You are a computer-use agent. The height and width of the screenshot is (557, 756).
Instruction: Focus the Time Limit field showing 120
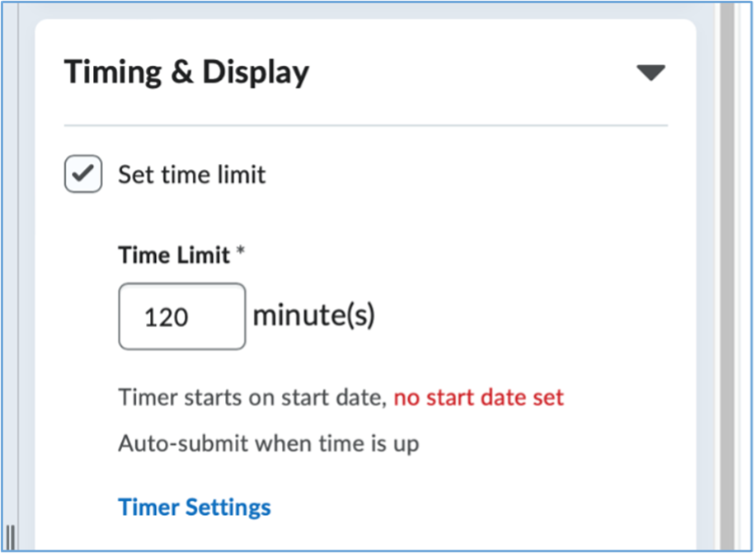(x=181, y=316)
